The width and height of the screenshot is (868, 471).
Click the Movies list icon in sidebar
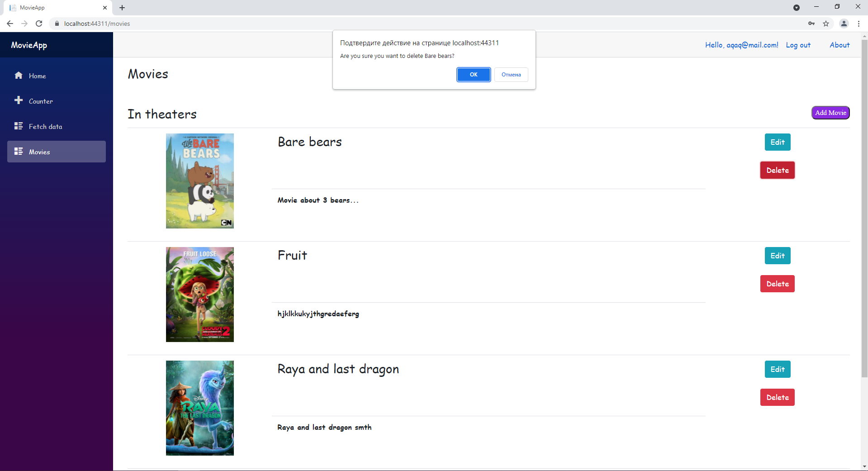[19, 151]
